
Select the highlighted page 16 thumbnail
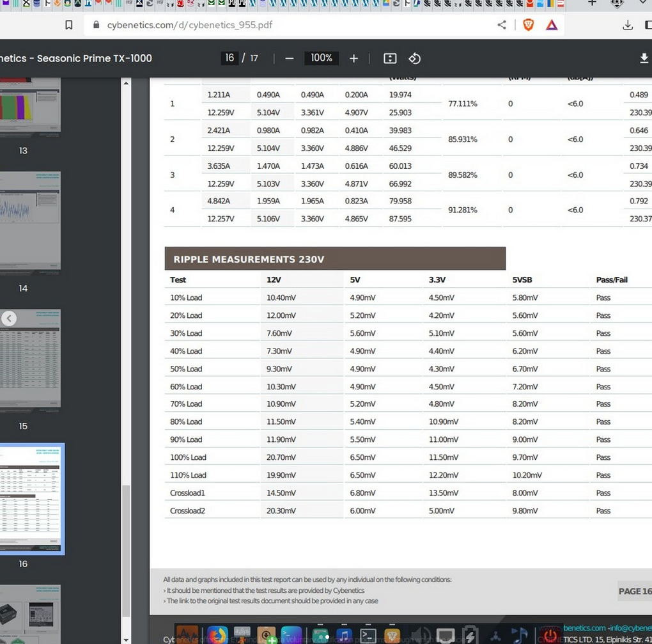tap(31, 499)
